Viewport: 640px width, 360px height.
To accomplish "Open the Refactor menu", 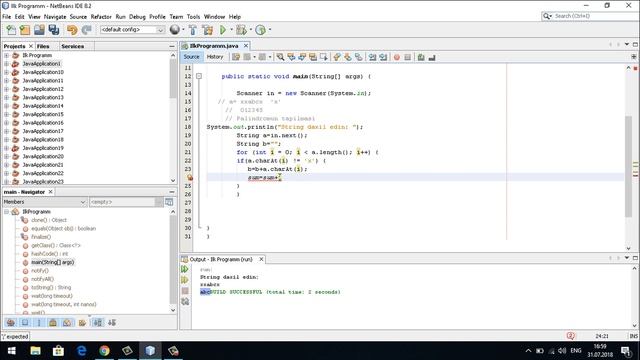I will tap(101, 17).
